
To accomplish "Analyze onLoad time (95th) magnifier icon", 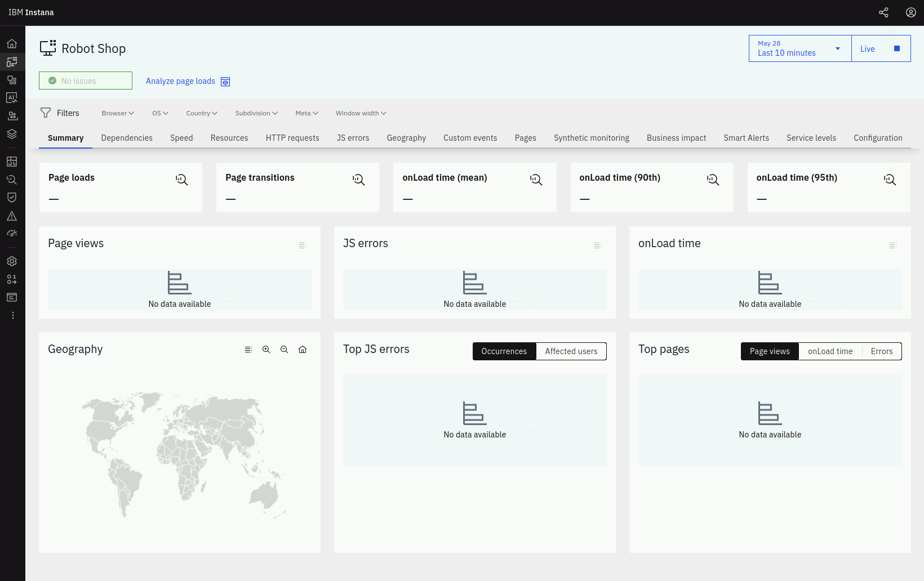I will tap(890, 180).
